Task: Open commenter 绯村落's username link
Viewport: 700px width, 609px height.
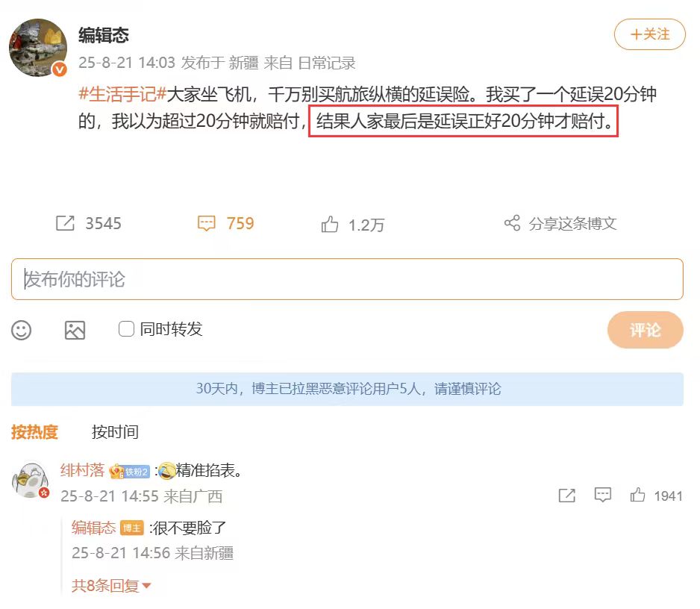Action: (82, 470)
